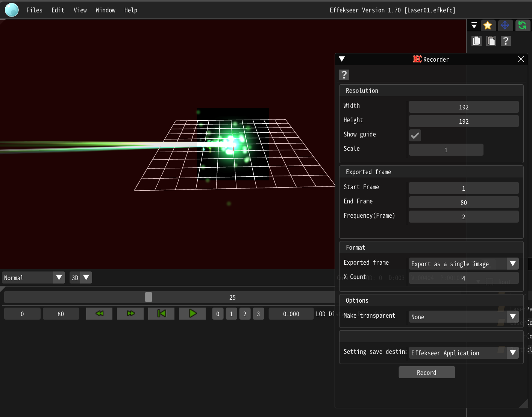Open the Window menu
532x417 pixels.
(x=105, y=10)
